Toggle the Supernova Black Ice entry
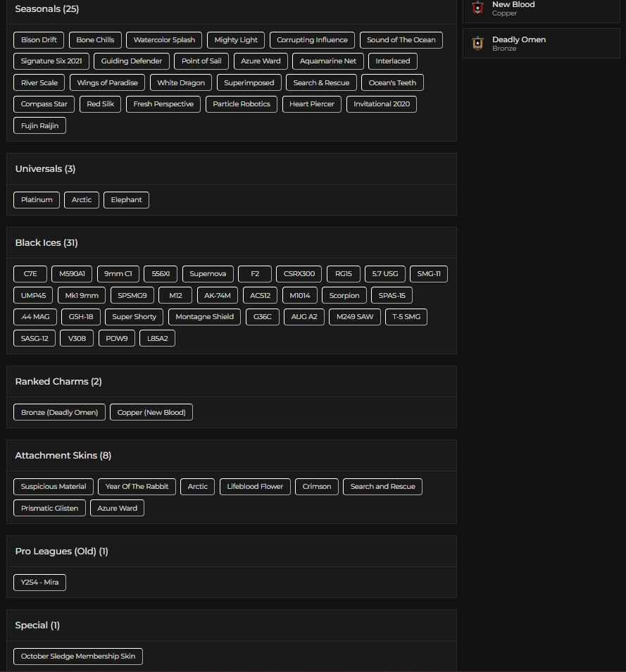This screenshot has width=626, height=672. (x=207, y=273)
